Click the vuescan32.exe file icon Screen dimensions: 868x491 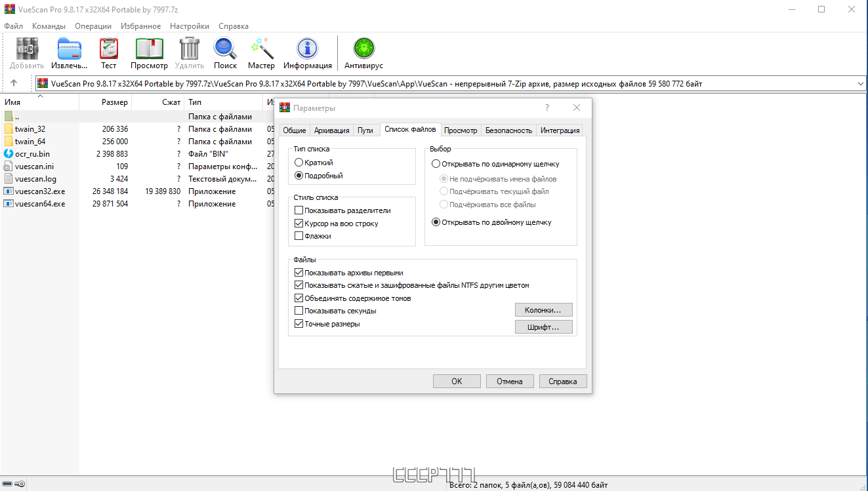(9, 191)
